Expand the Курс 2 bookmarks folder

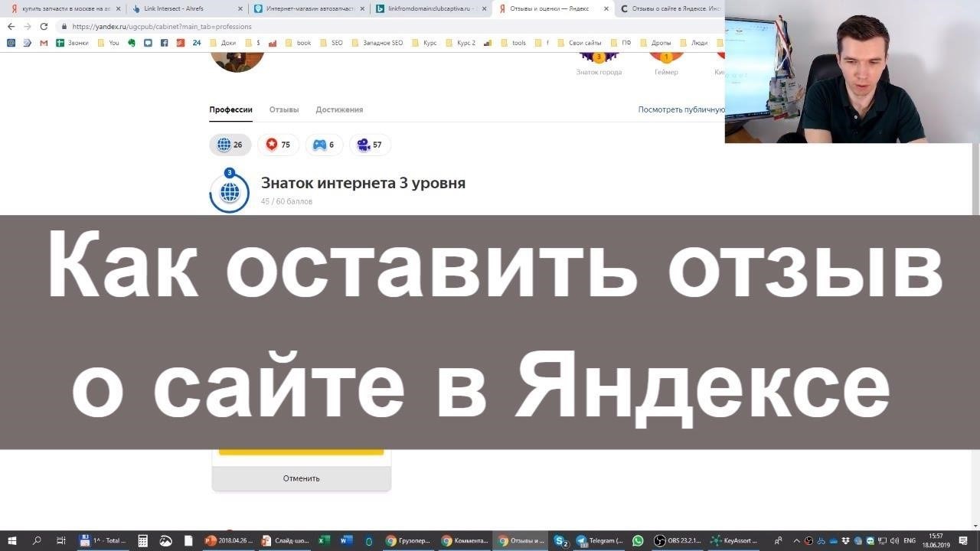click(460, 43)
